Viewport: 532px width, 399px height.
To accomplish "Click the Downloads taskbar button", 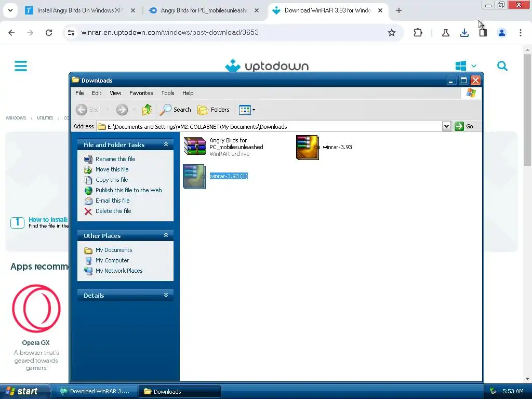I will (x=179, y=391).
